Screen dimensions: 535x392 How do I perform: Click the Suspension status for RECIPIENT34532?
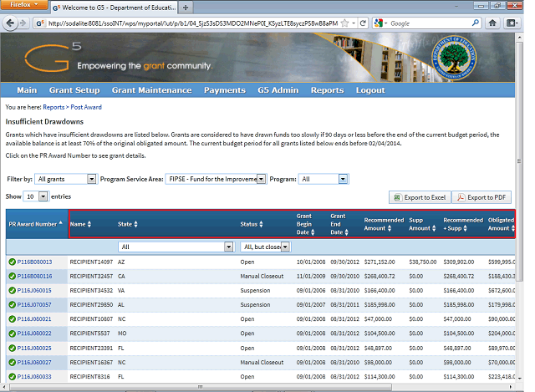255,290
